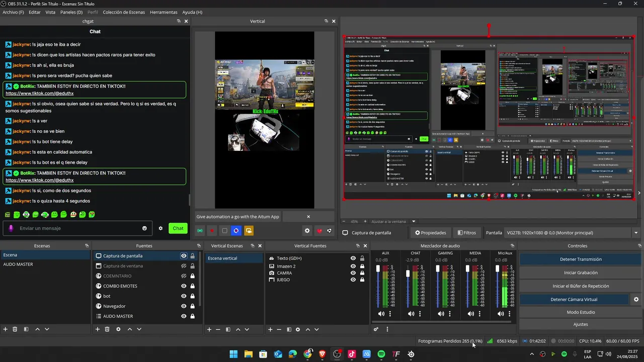Remove vertical scene with minus icon

[x=218, y=329]
